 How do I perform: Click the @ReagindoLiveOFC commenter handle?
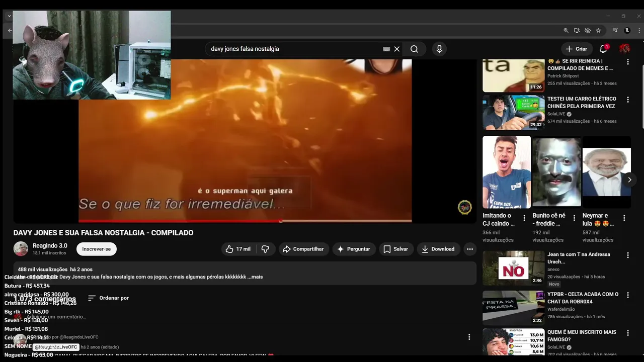click(x=55, y=347)
